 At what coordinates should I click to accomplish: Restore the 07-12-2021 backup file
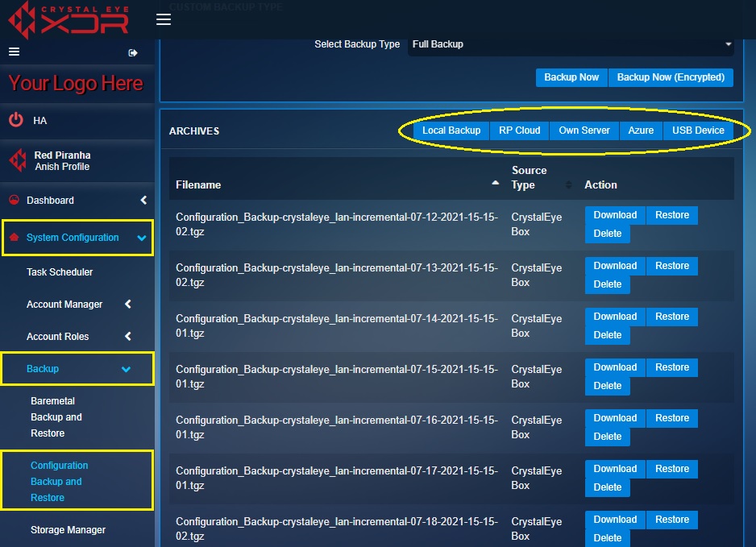point(672,215)
